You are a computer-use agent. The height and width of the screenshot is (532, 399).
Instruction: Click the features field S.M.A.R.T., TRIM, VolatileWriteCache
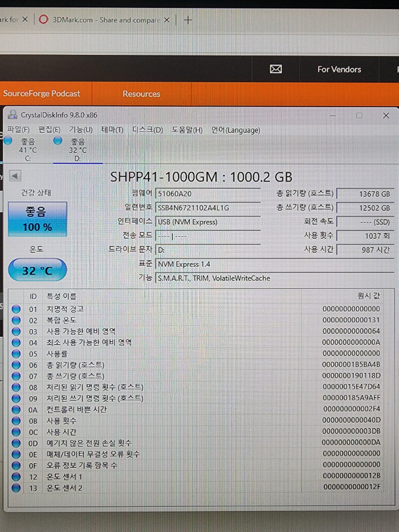(x=275, y=278)
